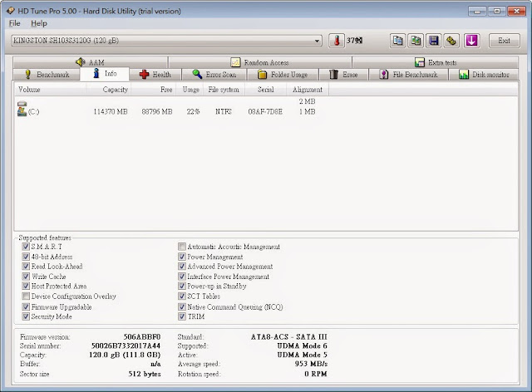Screen dimensions: 532x392
Task: Toggle Interface Power Management checkbox
Action: tap(182, 277)
